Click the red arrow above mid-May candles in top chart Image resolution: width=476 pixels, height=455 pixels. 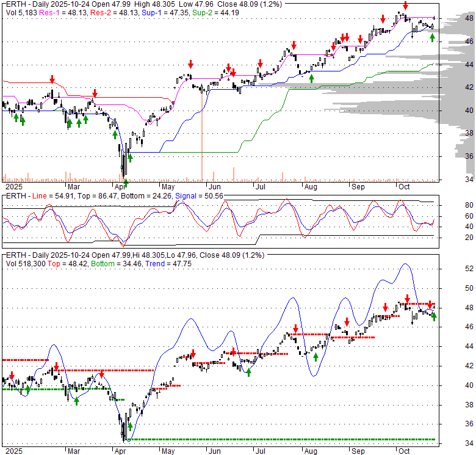190,64
